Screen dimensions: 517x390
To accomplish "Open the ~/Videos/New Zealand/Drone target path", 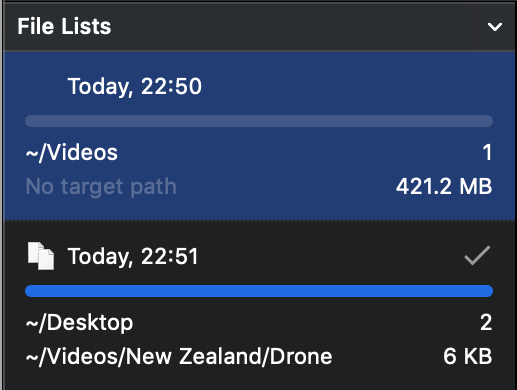I will (179, 356).
